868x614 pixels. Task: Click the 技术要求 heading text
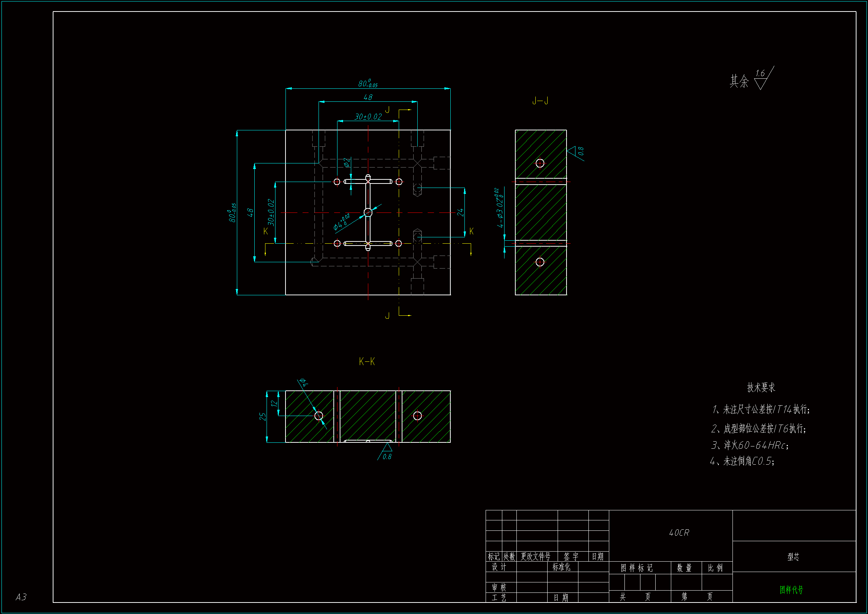coord(761,387)
